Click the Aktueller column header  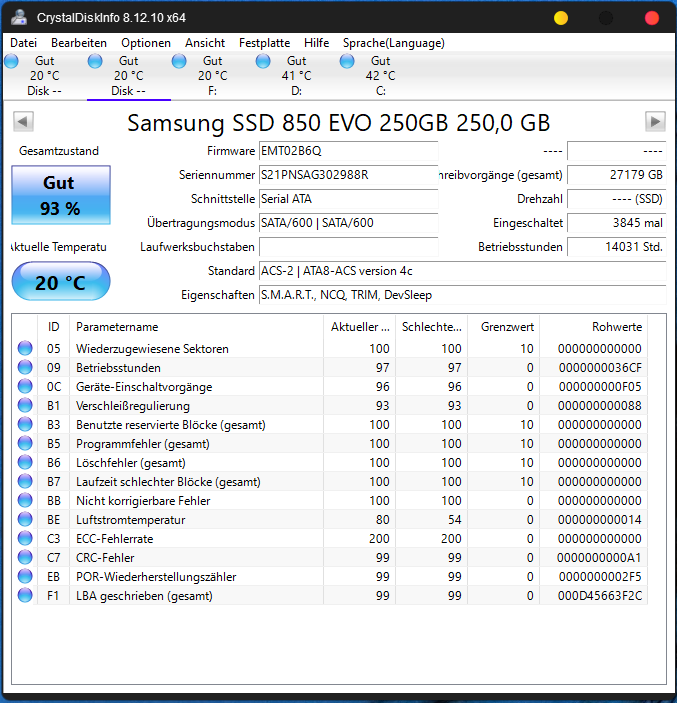point(360,327)
